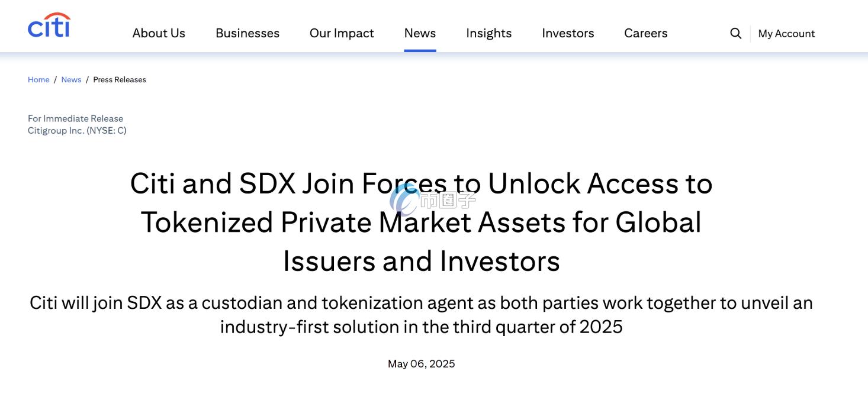Click the Chinese watermark text
868x400 pixels.
click(448, 201)
